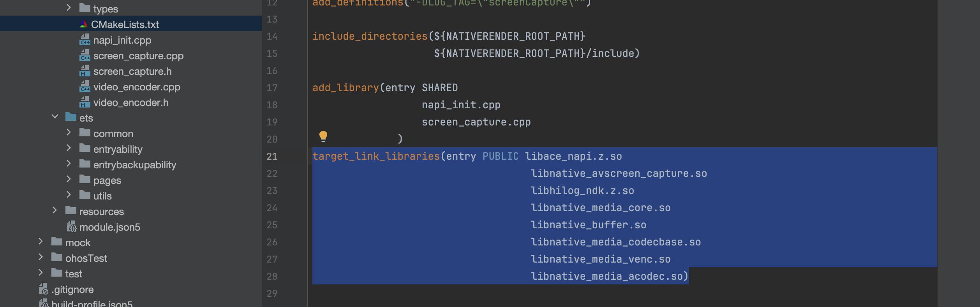980x307 pixels.
Task: Click header icon of video_encoder.h
Action: pyautogui.click(x=85, y=102)
